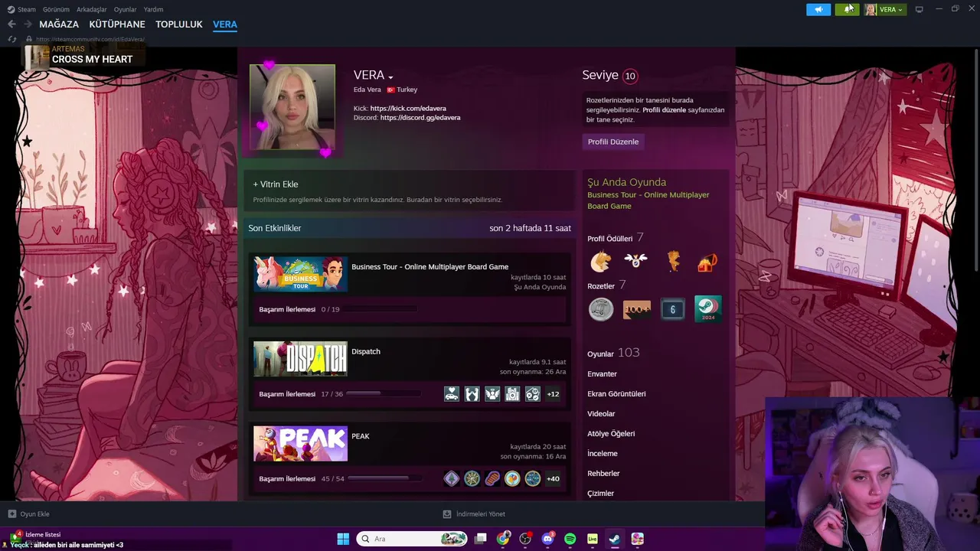Viewport: 980px width, 551px height.
Task: Click the 100+ games badge
Action: tap(637, 309)
